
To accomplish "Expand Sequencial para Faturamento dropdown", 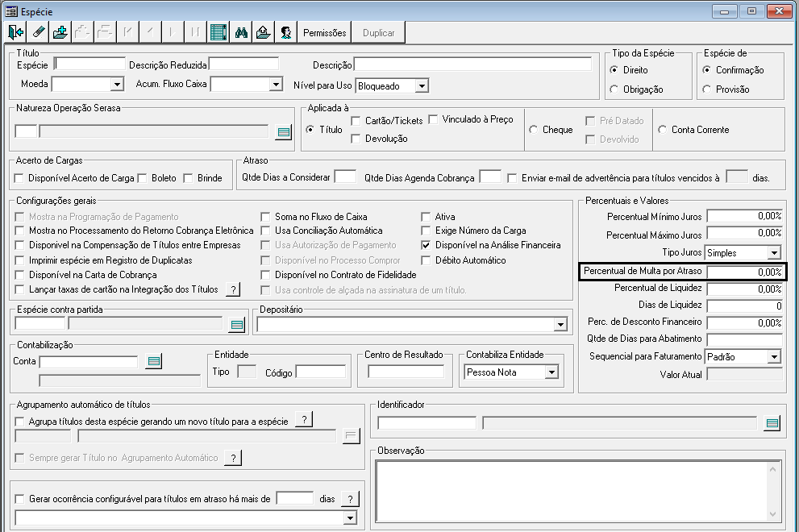I will (x=774, y=357).
